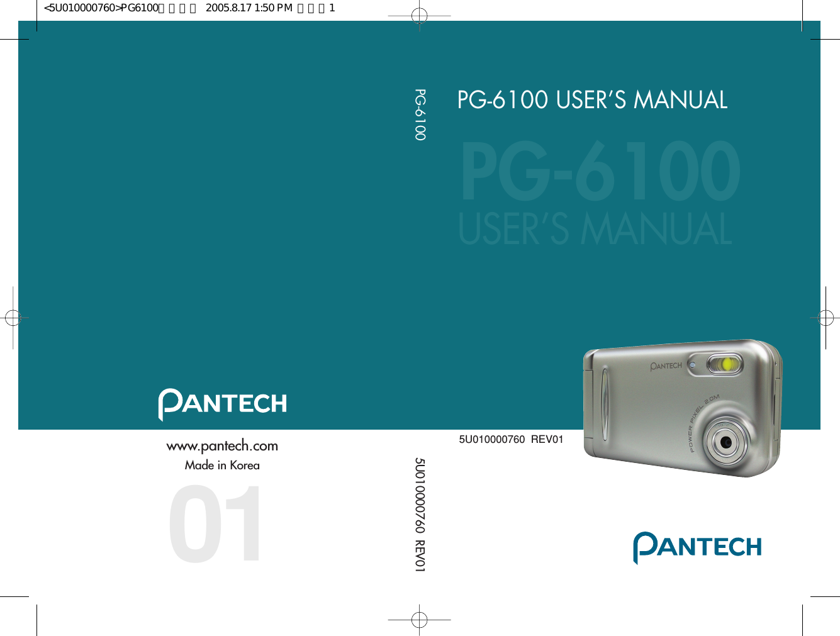
Task: Click the large gray 01 number
Action: pos(215,524)
